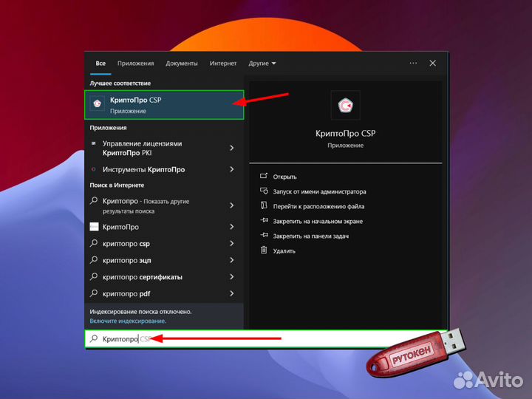Choose Удалить to uninstall the app
This screenshot has width=532, height=399.
pos(284,251)
